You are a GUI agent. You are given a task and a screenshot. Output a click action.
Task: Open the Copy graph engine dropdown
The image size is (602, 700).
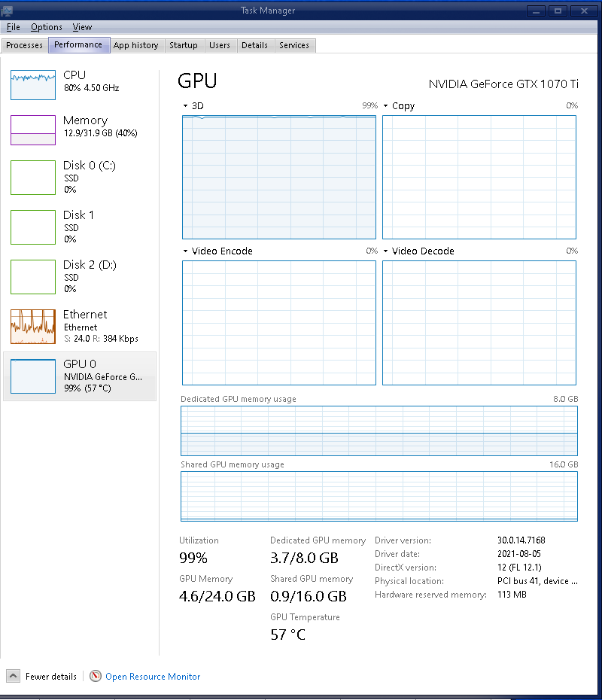(x=386, y=106)
